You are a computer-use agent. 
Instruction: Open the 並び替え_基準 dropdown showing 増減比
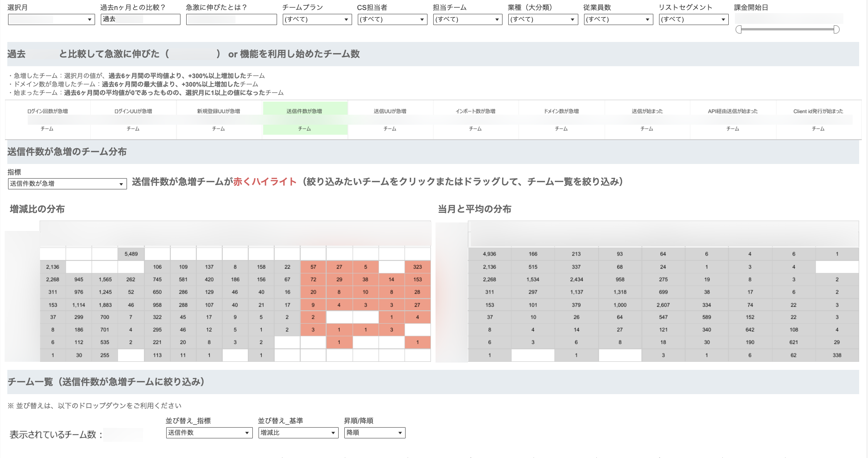297,433
